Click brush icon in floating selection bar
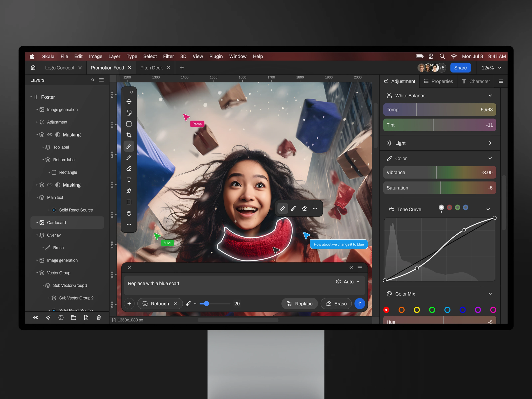The width and height of the screenshot is (532, 399). [x=293, y=208]
